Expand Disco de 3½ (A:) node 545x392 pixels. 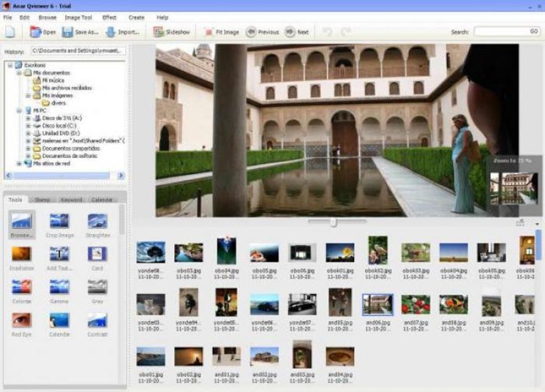click(28, 119)
